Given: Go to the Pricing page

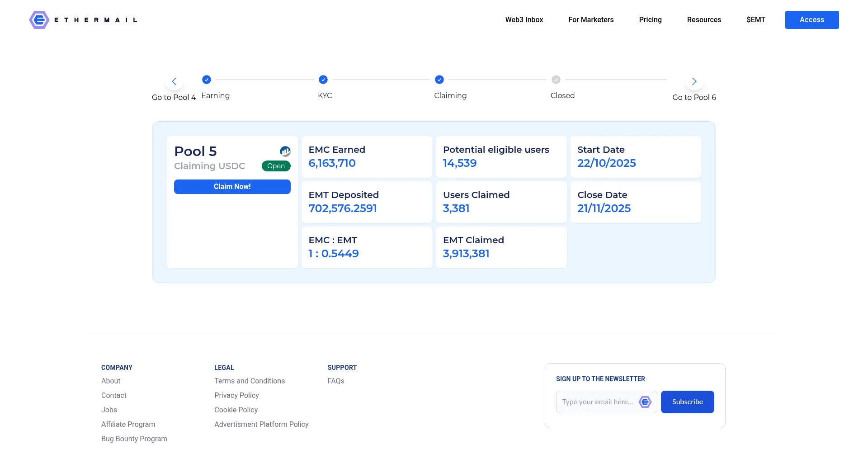Looking at the screenshot, I should tap(650, 20).
